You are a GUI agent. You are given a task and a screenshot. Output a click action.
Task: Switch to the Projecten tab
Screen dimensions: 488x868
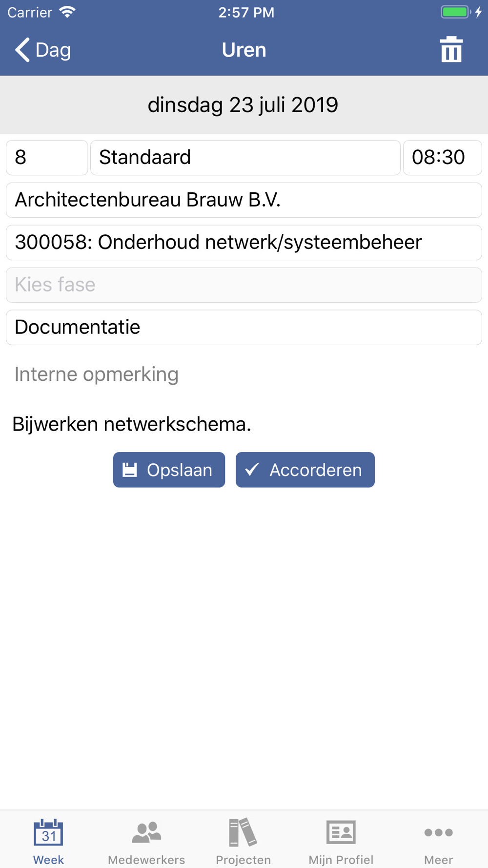[x=243, y=841]
